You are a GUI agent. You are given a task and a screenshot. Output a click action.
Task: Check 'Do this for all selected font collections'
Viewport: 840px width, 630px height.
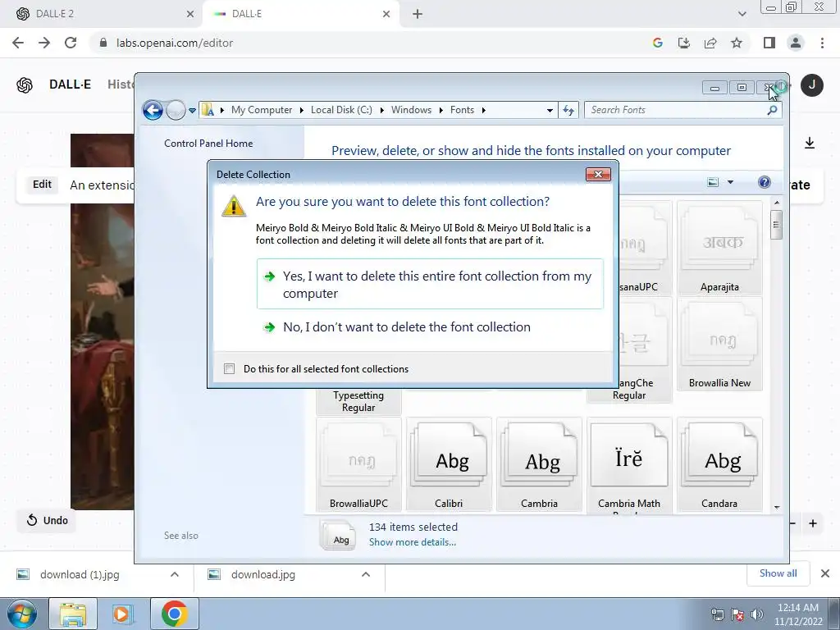(230, 368)
